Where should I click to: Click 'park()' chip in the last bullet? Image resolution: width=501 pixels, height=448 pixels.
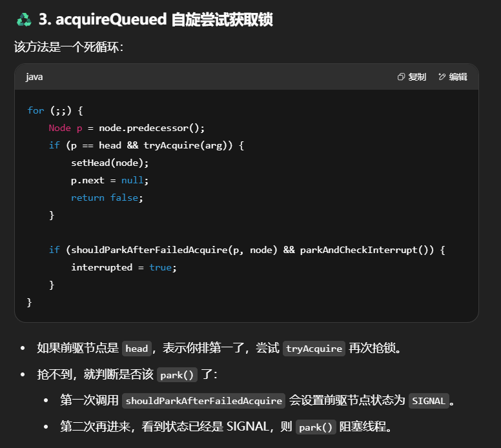coord(316,427)
